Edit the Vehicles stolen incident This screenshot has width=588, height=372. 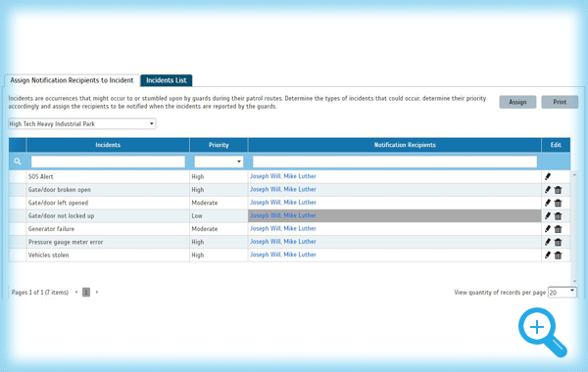coord(548,255)
